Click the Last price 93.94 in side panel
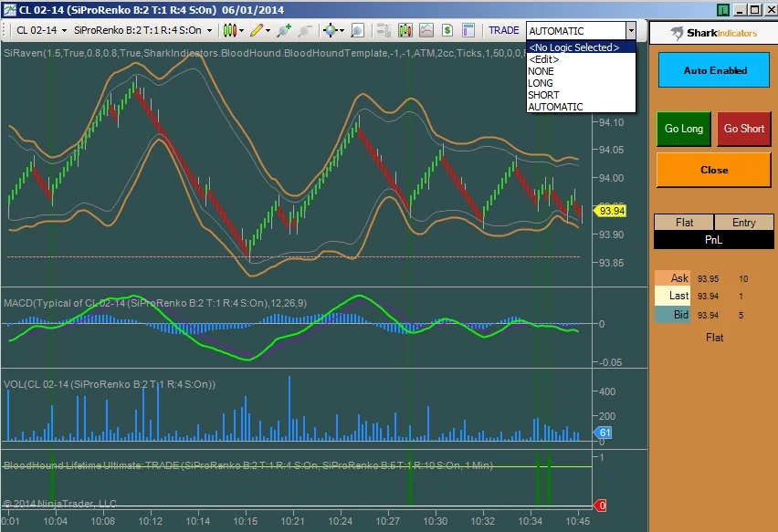The height and width of the screenshot is (532, 778). pos(708,297)
